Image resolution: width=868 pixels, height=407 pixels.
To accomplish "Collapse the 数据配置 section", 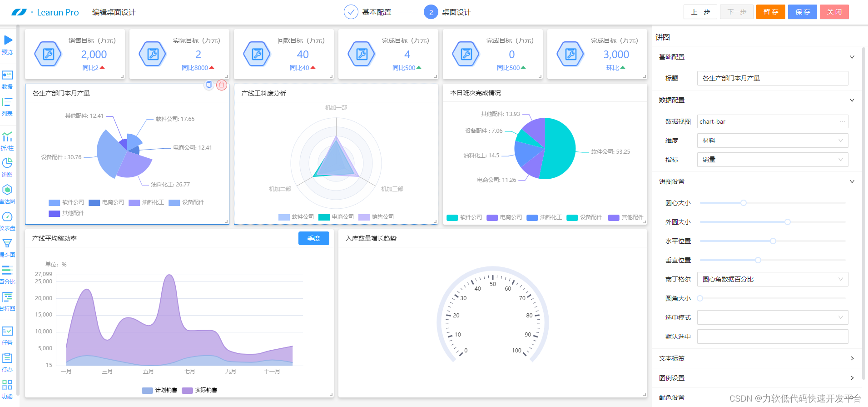I will point(852,100).
